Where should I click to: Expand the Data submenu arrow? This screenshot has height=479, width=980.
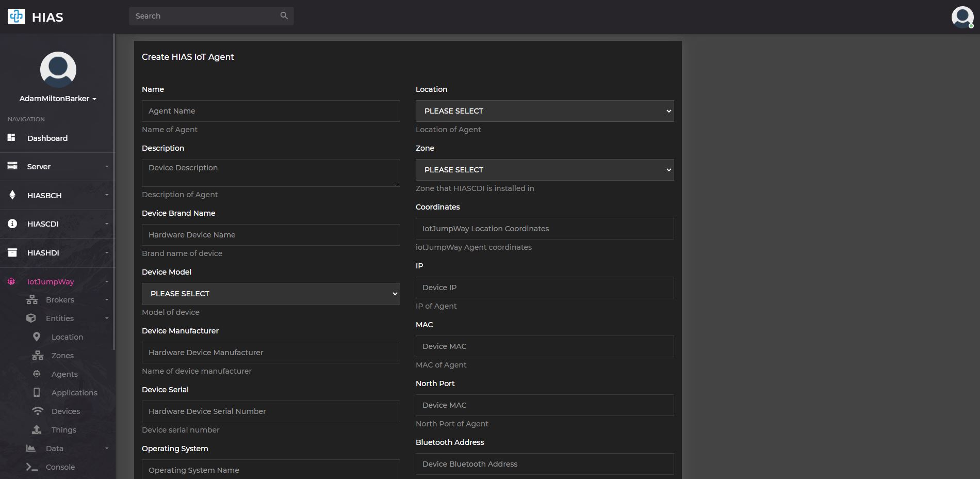click(107, 448)
